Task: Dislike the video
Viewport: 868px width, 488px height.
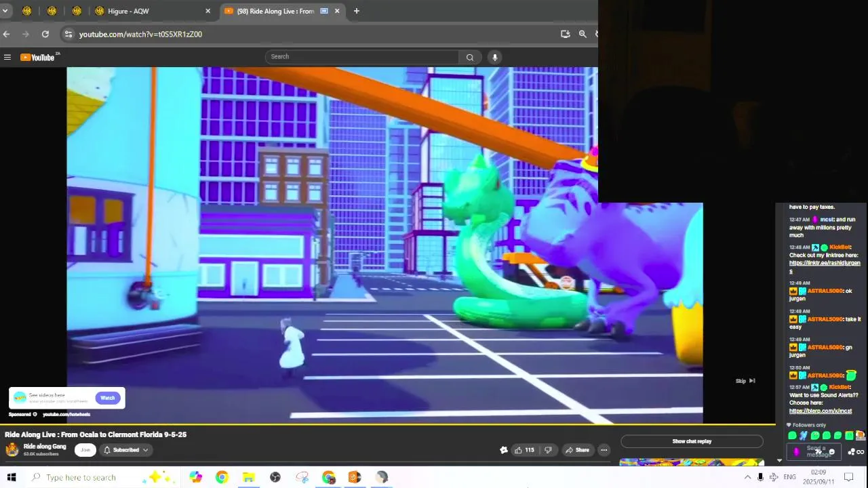Action: coord(548,450)
